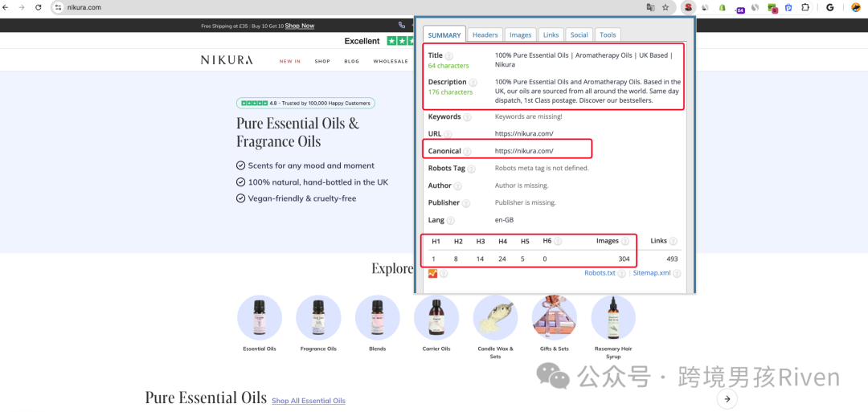Call using the phone icon in top bar
This screenshot has width=868, height=412.
pos(401,25)
